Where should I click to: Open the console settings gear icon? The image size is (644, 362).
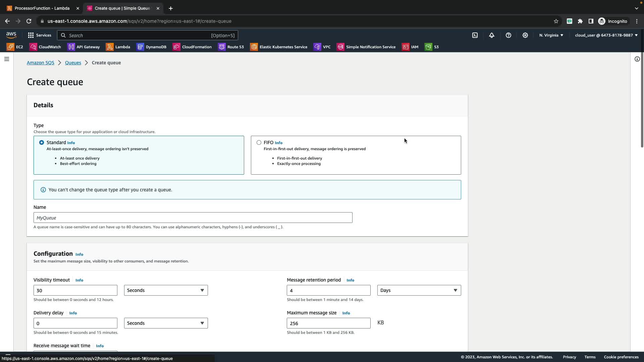pyautogui.click(x=525, y=35)
